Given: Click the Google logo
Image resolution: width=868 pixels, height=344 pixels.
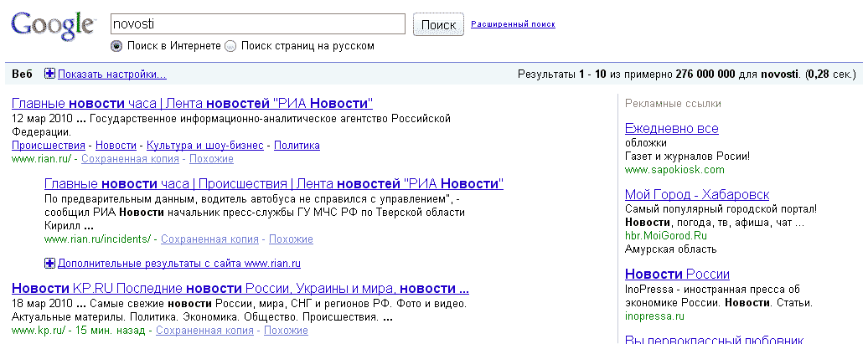Looking at the screenshot, I should click(53, 26).
